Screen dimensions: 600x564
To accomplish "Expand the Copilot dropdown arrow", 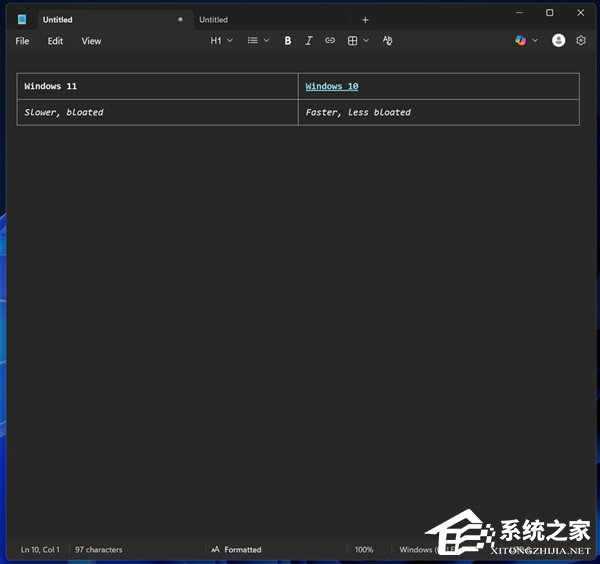I will (535, 41).
